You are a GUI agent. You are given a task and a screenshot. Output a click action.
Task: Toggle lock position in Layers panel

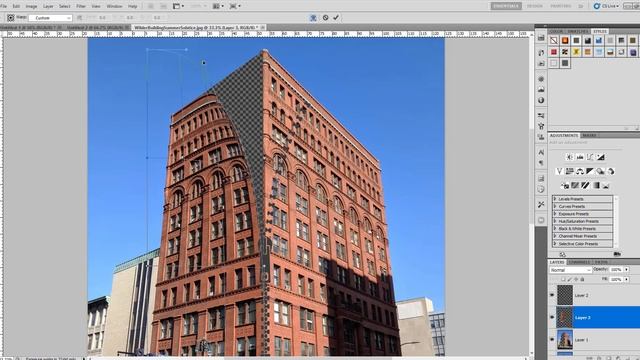pyautogui.click(x=576, y=280)
